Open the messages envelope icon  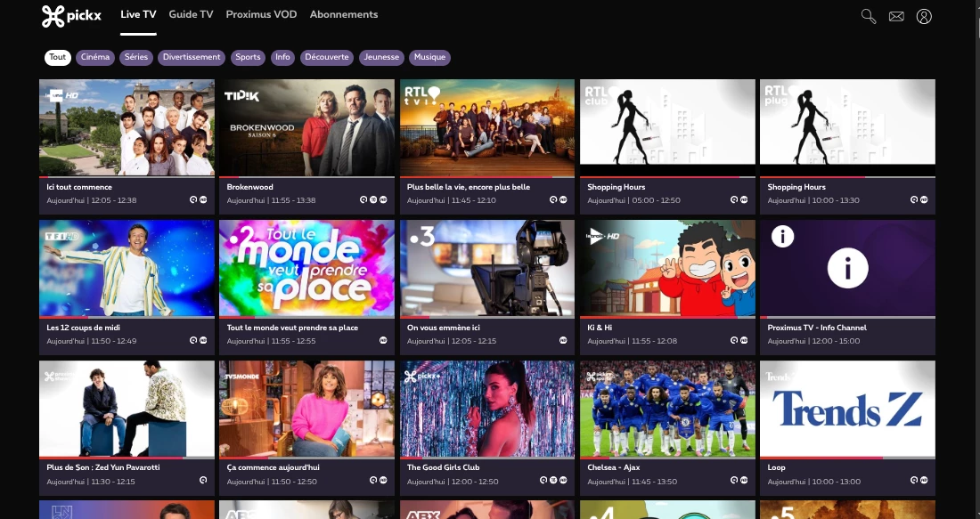coord(896,16)
